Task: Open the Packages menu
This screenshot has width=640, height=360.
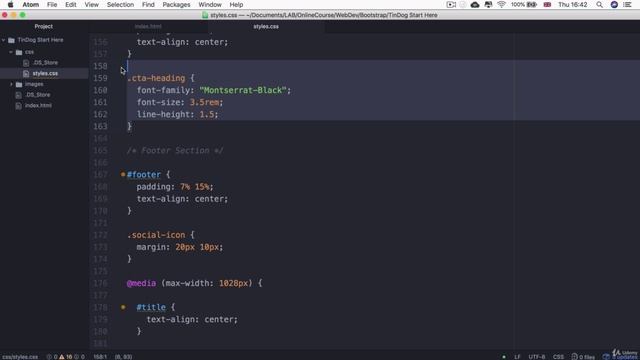Action: click(x=176, y=4)
